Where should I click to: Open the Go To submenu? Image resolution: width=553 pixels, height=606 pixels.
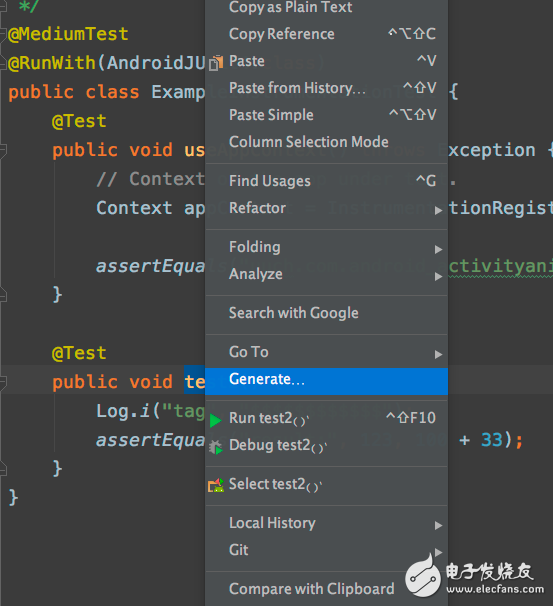point(326,352)
